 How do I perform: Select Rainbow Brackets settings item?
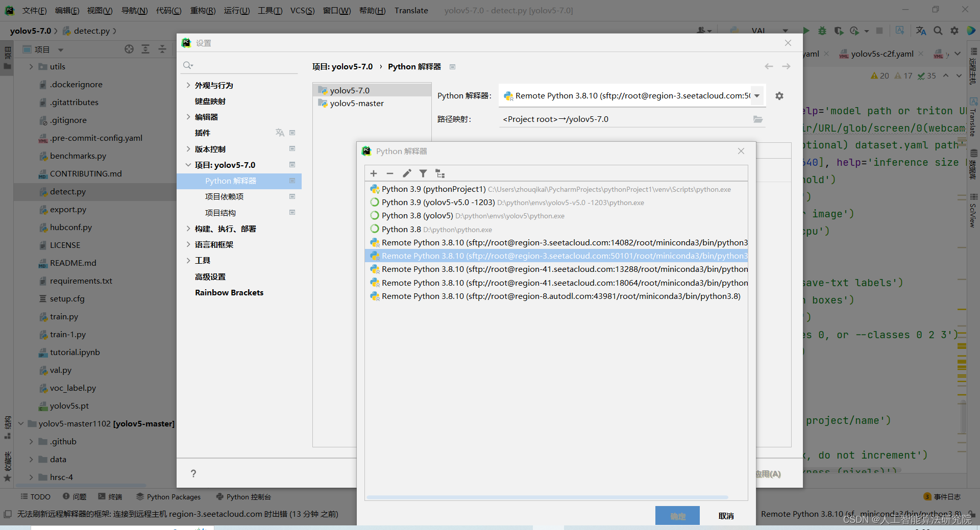coord(229,292)
